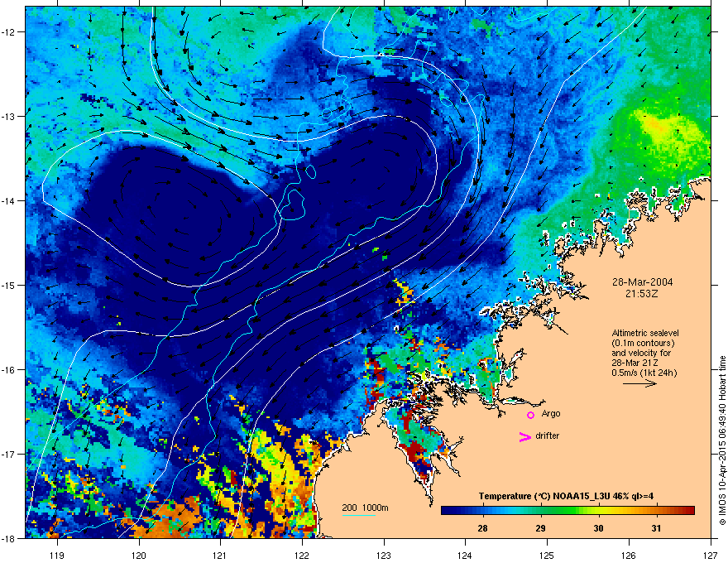Click the '123' longitude axis label
The image size is (728, 563).
pyautogui.click(x=384, y=555)
